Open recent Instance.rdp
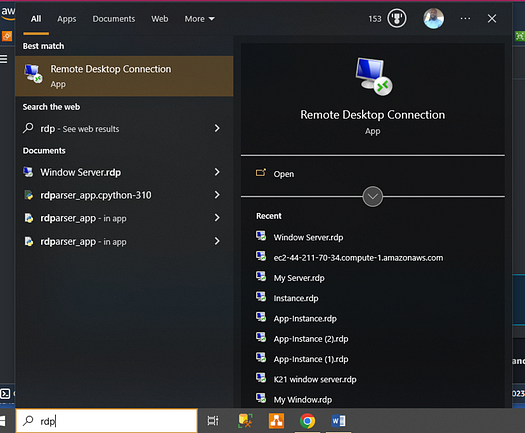The image size is (525, 433). pyautogui.click(x=296, y=298)
